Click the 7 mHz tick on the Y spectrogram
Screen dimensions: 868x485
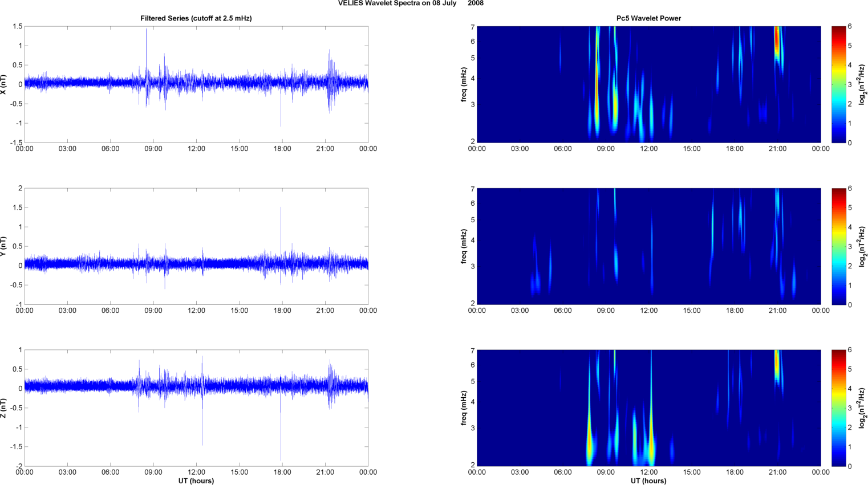(472, 189)
